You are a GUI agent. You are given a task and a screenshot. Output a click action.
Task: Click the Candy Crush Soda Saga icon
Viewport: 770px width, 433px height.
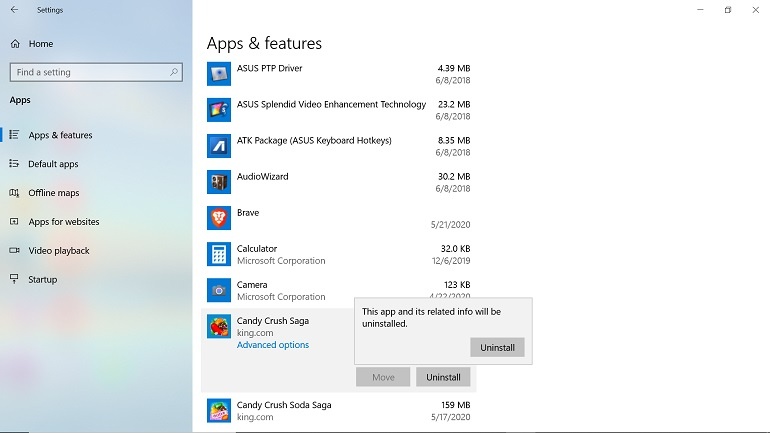click(219, 411)
